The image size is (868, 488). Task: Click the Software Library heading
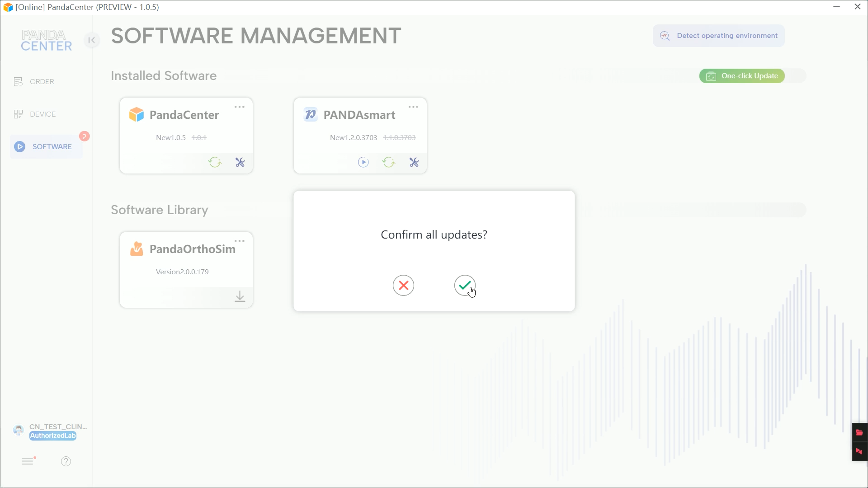(x=160, y=210)
